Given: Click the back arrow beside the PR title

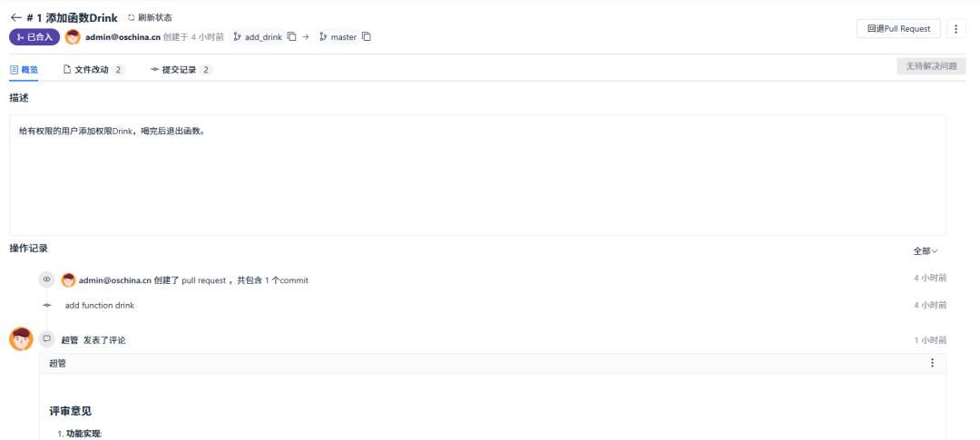Looking at the screenshot, I should coord(15,19).
